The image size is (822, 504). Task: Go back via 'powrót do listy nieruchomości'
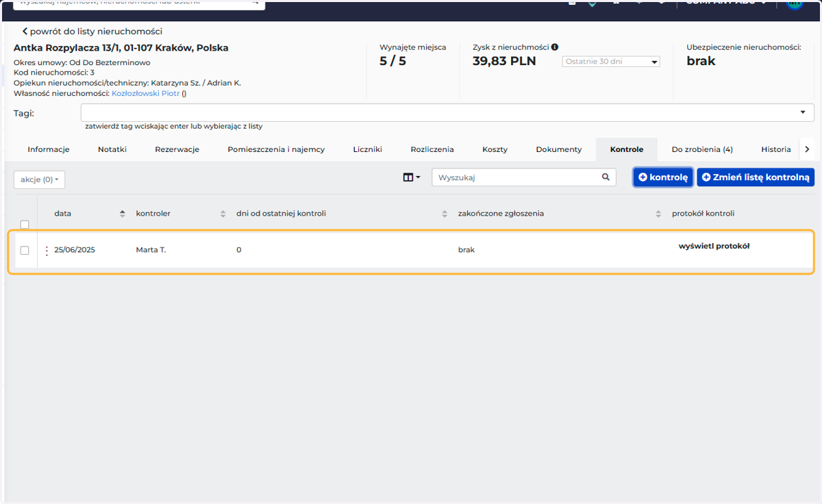(92, 32)
